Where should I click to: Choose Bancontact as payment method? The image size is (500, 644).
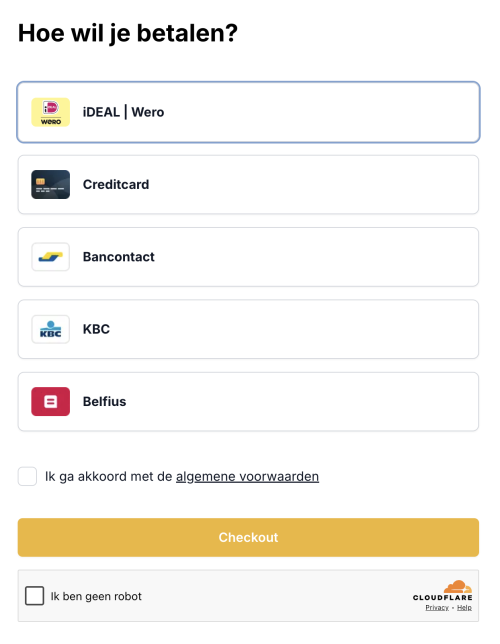248,257
